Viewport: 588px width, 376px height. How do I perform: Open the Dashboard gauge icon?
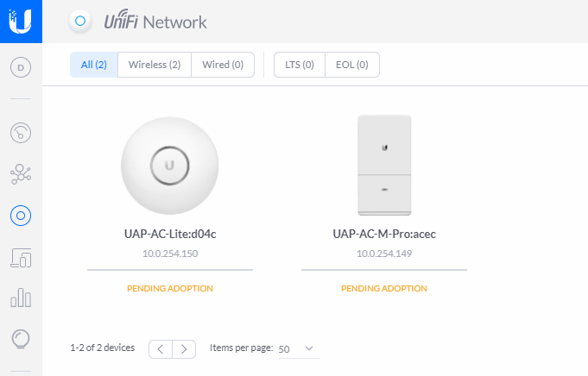[21, 133]
